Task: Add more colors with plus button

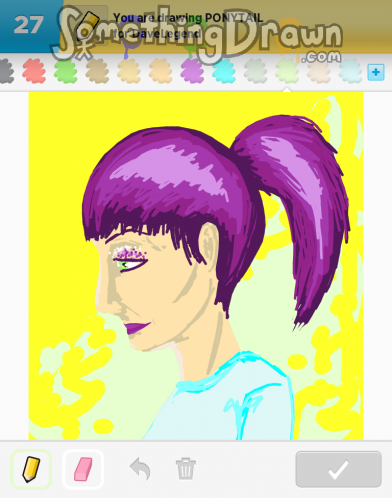Action: 376,72
